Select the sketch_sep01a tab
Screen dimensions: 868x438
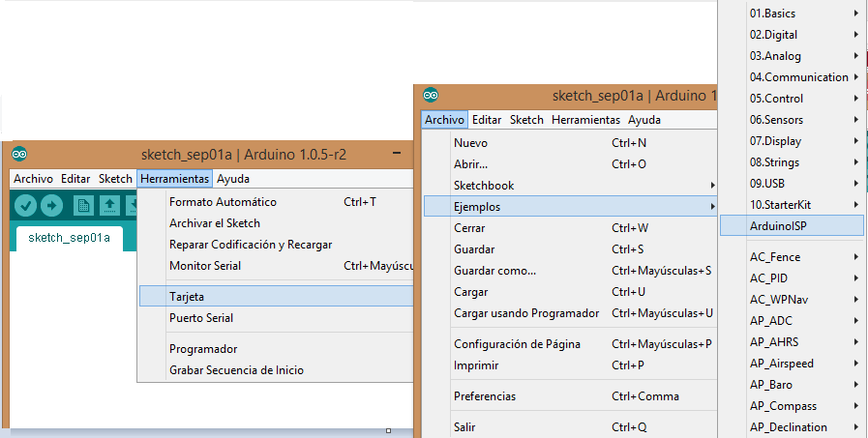[x=70, y=239]
